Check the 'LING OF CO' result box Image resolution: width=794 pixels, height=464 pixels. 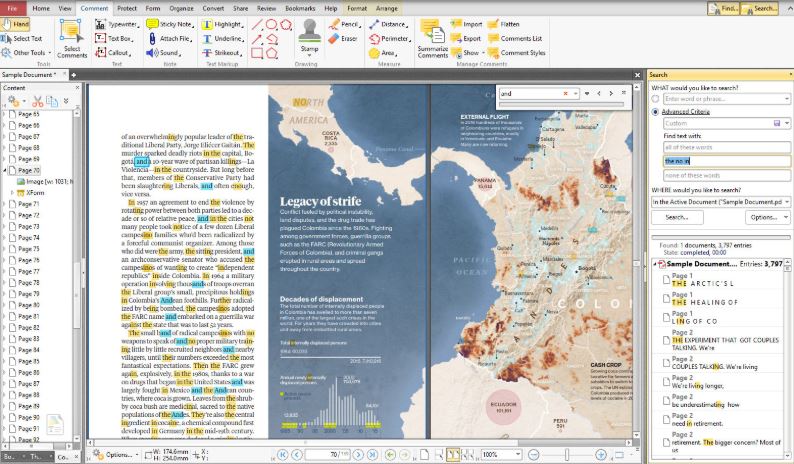[666, 317]
